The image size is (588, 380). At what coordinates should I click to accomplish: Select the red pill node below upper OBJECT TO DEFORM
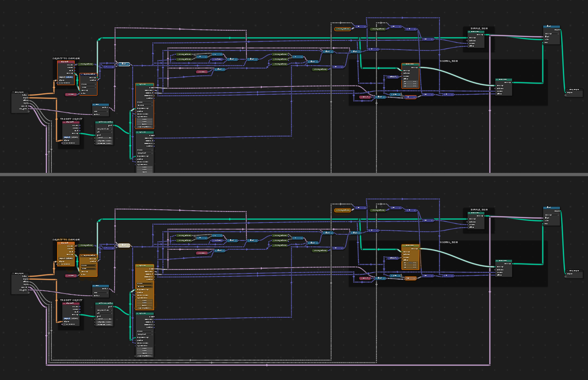click(x=71, y=94)
